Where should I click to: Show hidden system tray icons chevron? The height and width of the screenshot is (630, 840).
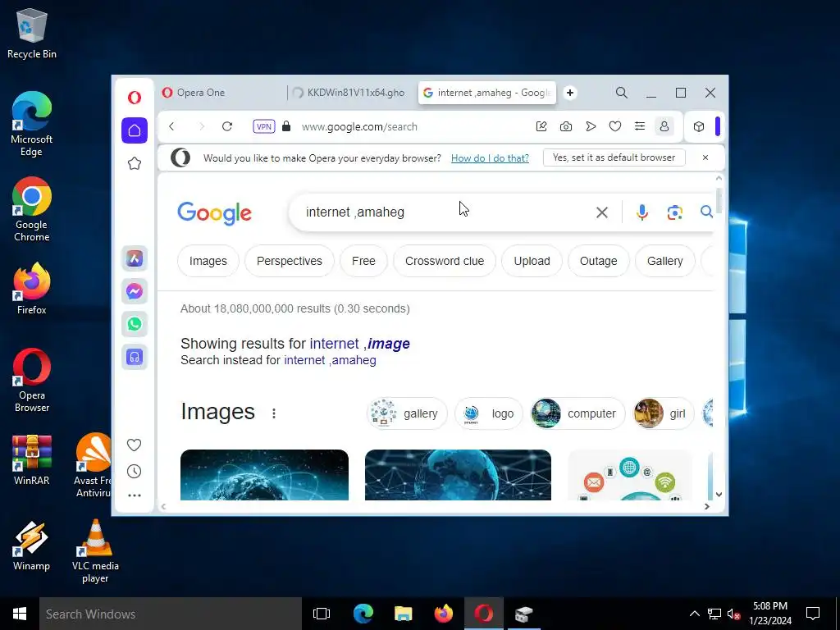[x=694, y=614]
